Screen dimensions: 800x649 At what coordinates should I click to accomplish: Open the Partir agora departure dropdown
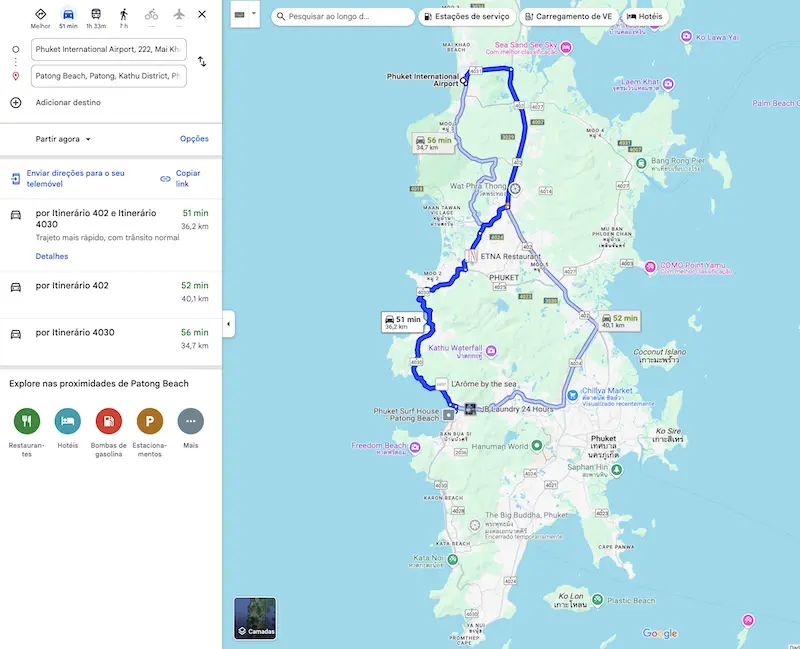click(63, 139)
